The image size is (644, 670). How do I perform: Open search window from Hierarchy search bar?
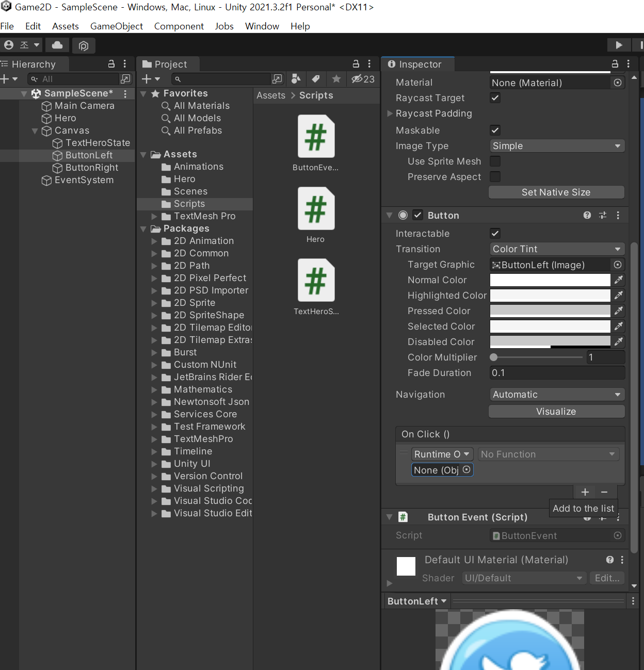[x=125, y=79]
